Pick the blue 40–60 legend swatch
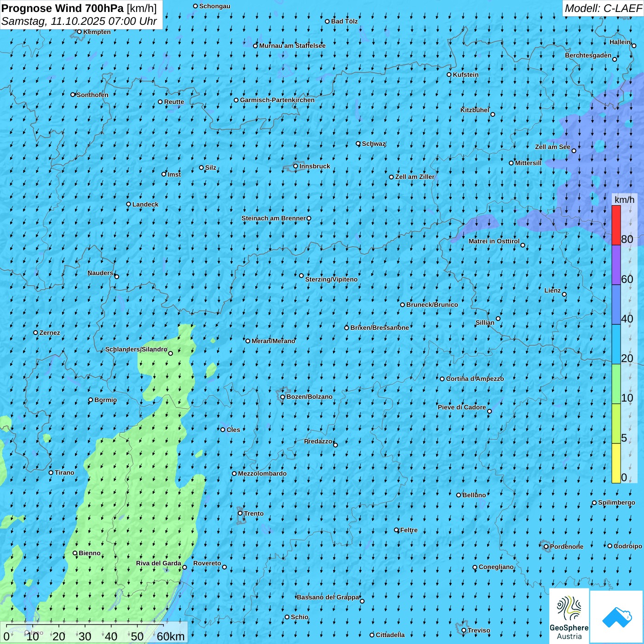644x644 pixels. pyautogui.click(x=616, y=305)
